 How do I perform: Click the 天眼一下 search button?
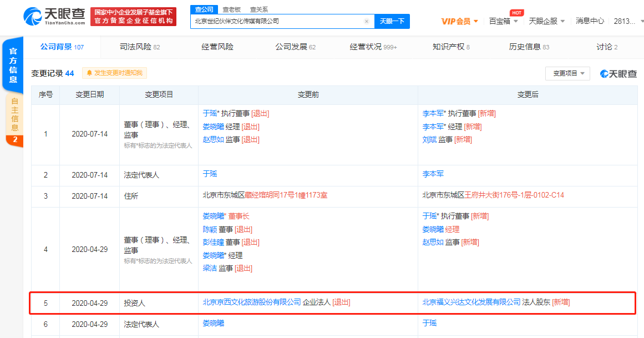tap(392, 22)
